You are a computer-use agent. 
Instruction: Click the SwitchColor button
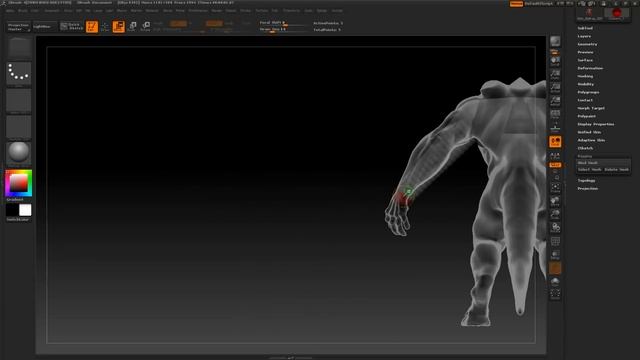coord(18,220)
